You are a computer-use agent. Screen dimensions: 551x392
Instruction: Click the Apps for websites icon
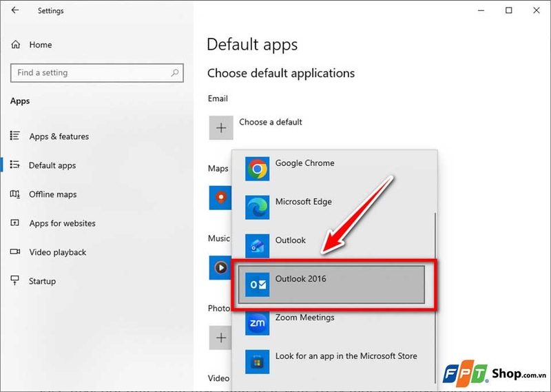point(14,223)
